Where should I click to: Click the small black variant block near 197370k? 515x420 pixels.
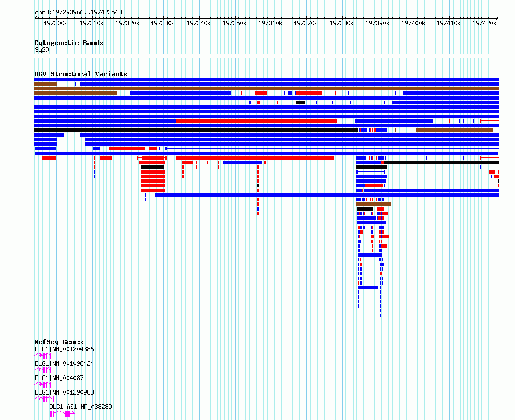[x=300, y=102]
